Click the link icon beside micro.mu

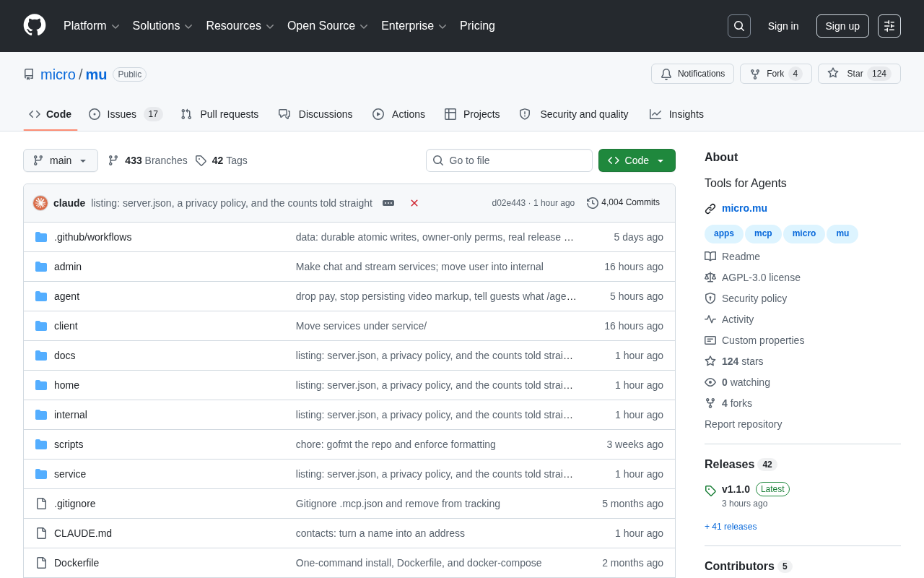pyautogui.click(x=710, y=209)
